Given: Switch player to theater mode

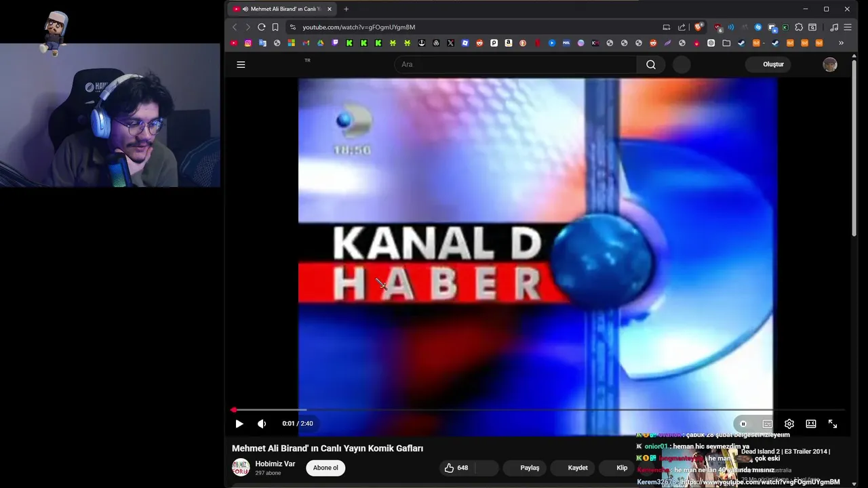Looking at the screenshot, I should point(811,424).
